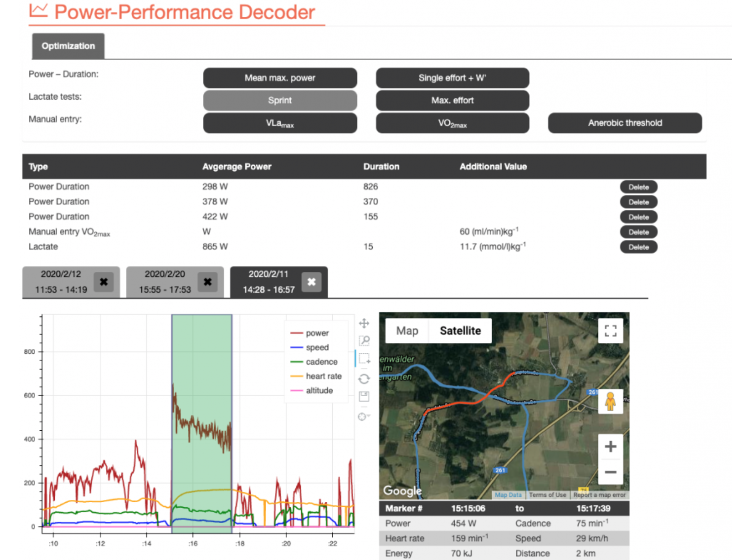
Task: Enter fullscreen mode on the map
Action: point(610,331)
